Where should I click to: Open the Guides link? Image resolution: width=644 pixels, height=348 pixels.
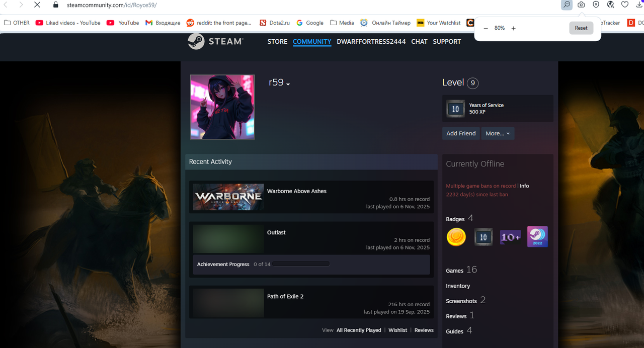(x=454, y=331)
